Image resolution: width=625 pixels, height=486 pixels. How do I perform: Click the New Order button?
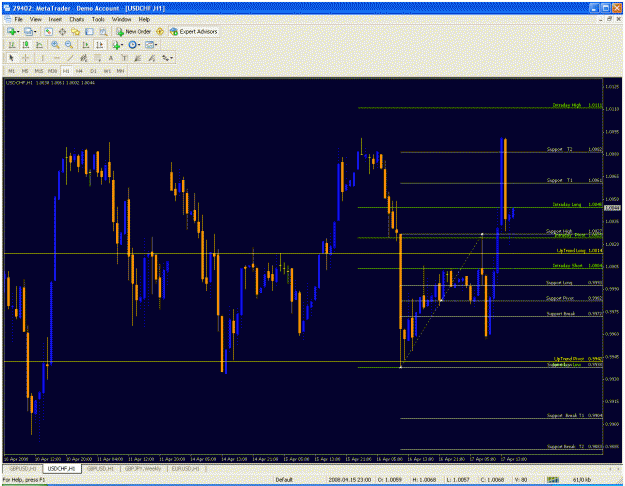click(x=134, y=31)
